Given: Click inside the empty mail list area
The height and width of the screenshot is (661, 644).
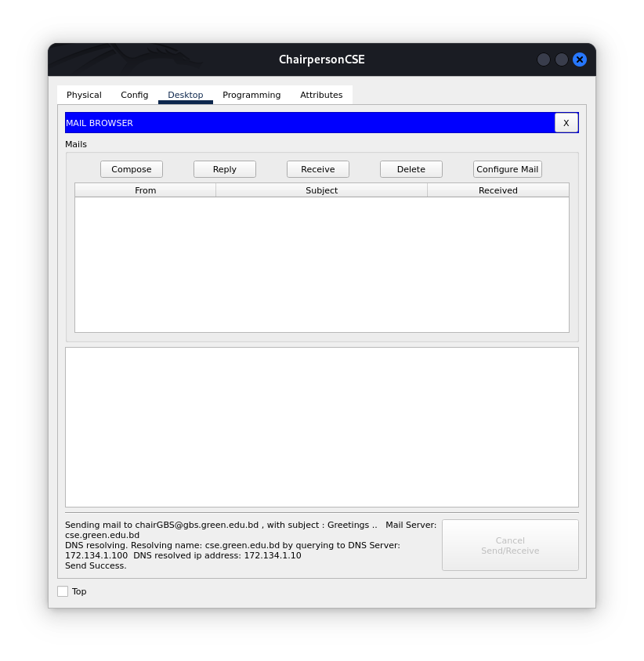Looking at the screenshot, I should [322, 264].
